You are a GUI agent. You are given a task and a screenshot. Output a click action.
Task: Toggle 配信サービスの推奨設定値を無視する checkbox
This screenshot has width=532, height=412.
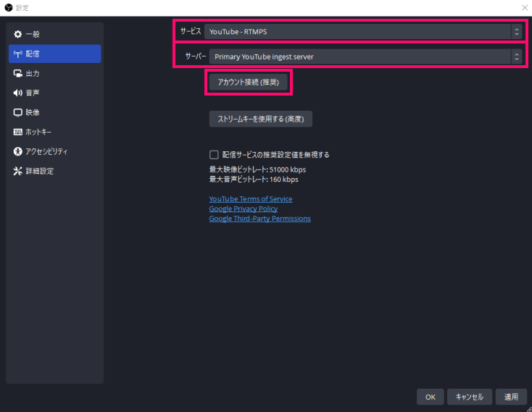[214, 155]
